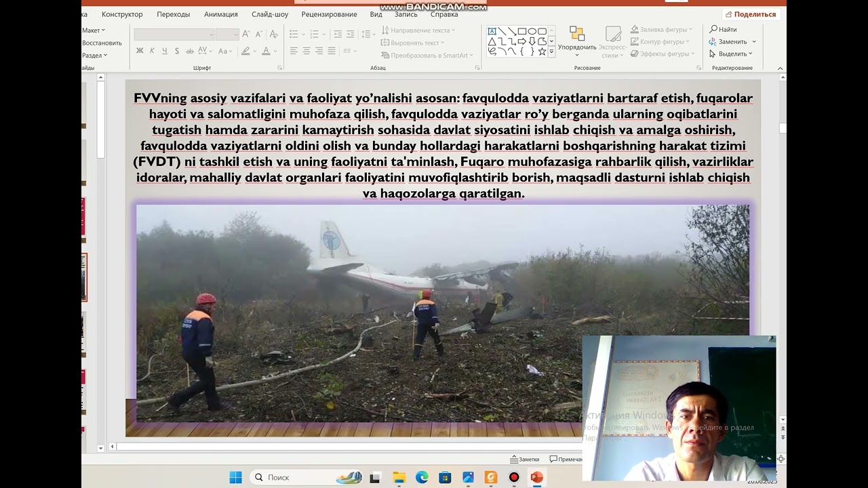The image size is (868, 488).
Task: Open File Explorer from taskbar
Action: coord(399,477)
